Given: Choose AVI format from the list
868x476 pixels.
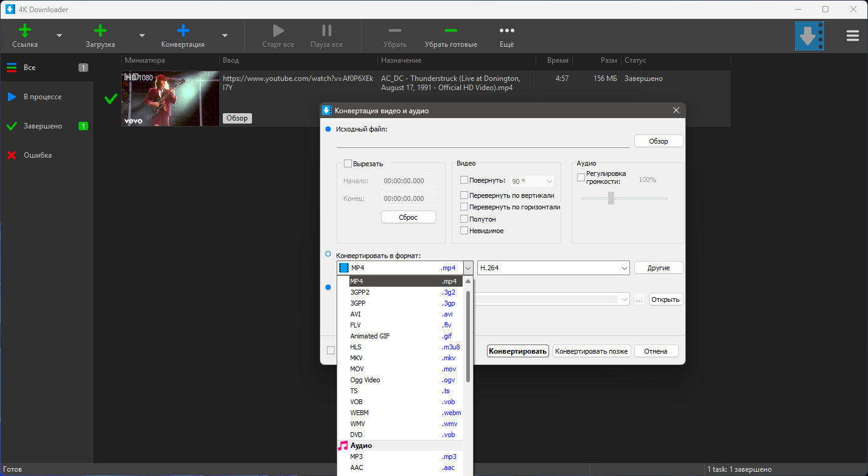Looking at the screenshot, I should point(400,314).
